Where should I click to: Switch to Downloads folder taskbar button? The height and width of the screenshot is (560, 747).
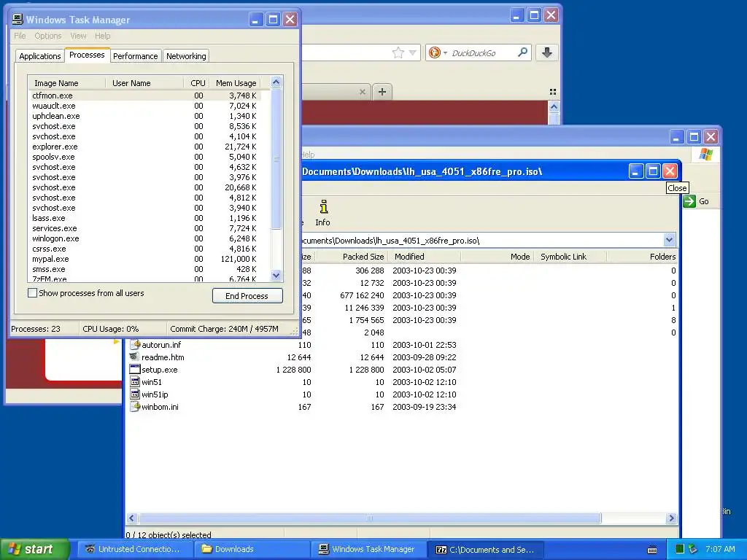click(252, 549)
